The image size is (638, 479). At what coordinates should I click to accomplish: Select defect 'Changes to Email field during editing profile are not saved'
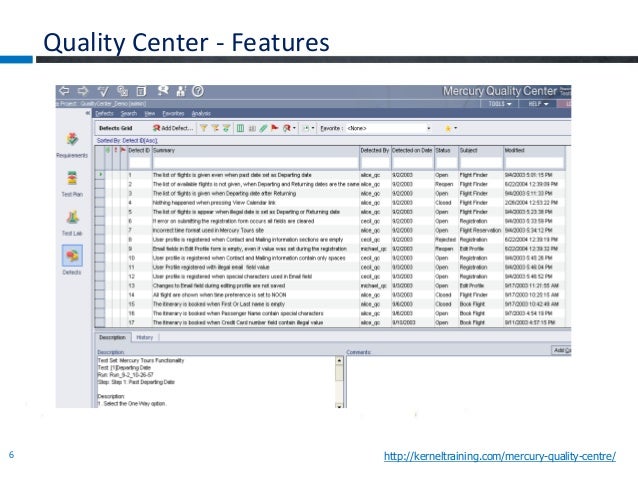tap(218, 286)
